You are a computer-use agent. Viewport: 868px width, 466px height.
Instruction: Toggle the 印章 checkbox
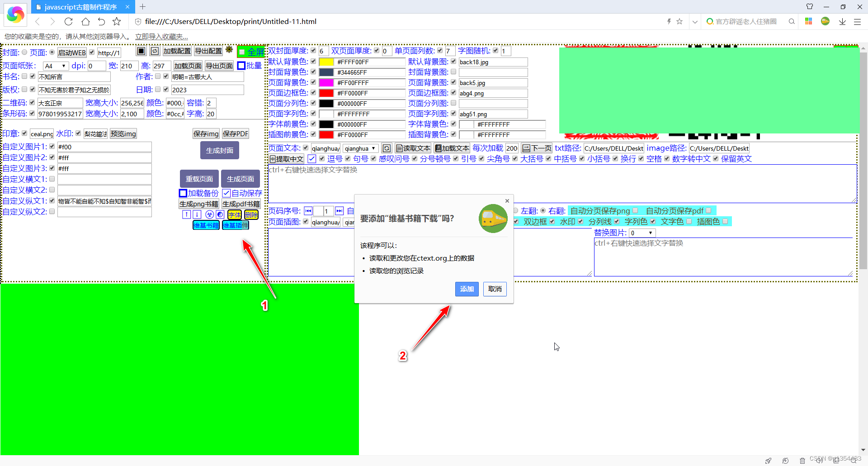coord(24,133)
